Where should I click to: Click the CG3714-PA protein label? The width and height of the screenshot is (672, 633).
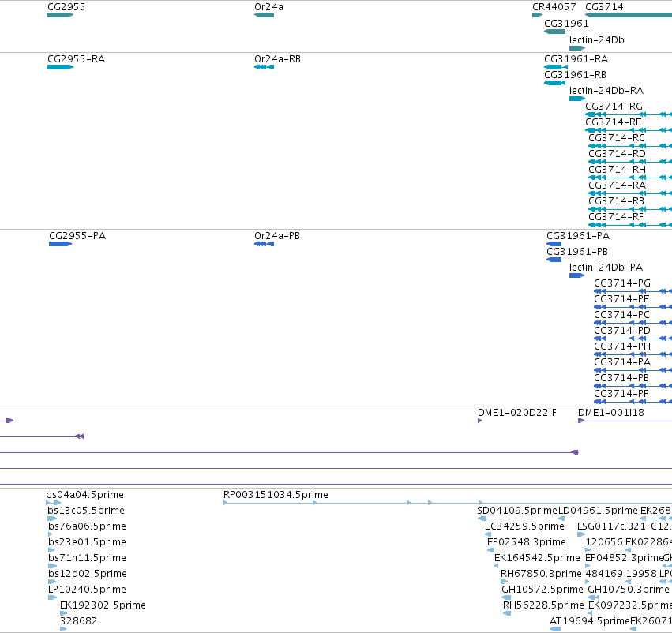pos(622,363)
